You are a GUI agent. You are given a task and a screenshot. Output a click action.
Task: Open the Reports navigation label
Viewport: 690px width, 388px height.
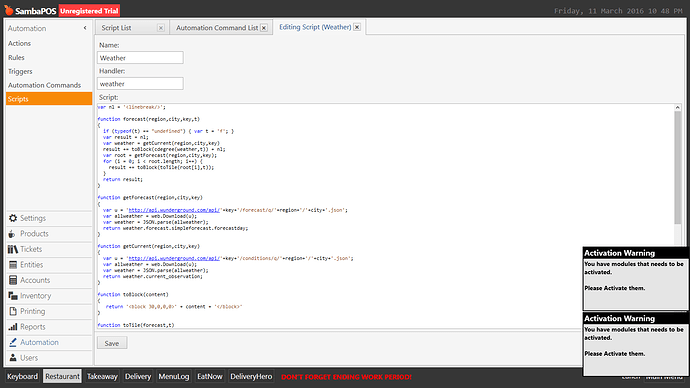[33, 327]
